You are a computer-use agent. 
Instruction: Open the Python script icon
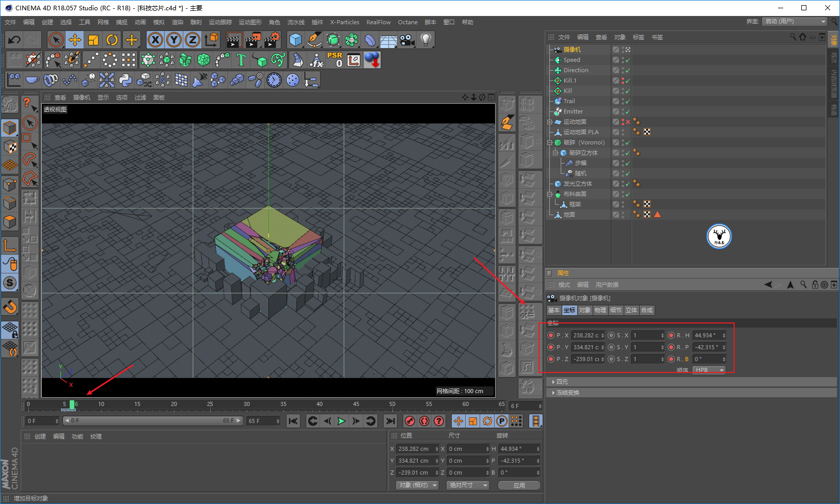point(125,80)
